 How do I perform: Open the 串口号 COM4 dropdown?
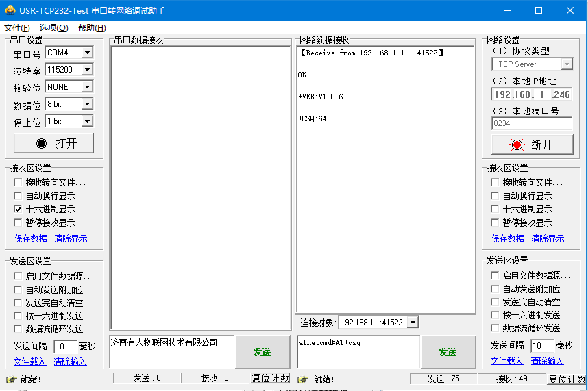point(87,53)
